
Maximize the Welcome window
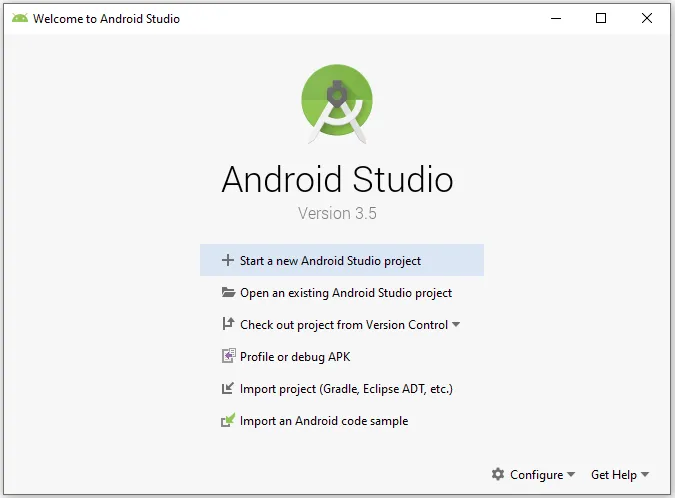[601, 18]
